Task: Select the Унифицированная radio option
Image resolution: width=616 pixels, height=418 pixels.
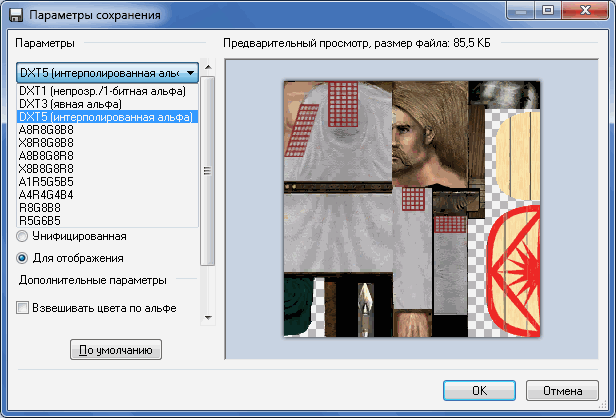Action: pyautogui.click(x=22, y=236)
